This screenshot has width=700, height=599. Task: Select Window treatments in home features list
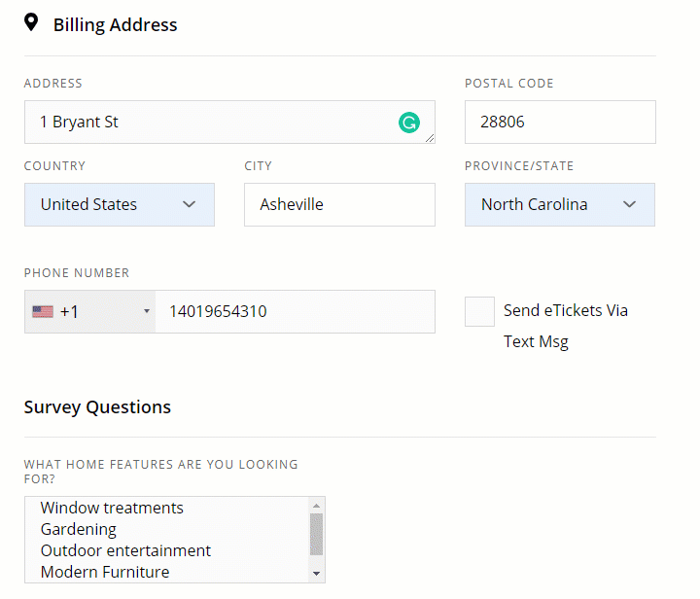click(x=112, y=508)
